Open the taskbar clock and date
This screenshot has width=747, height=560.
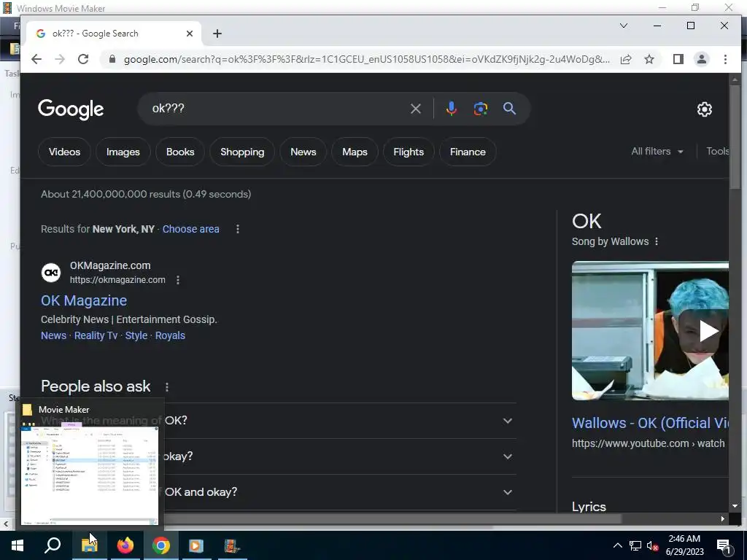(684, 545)
